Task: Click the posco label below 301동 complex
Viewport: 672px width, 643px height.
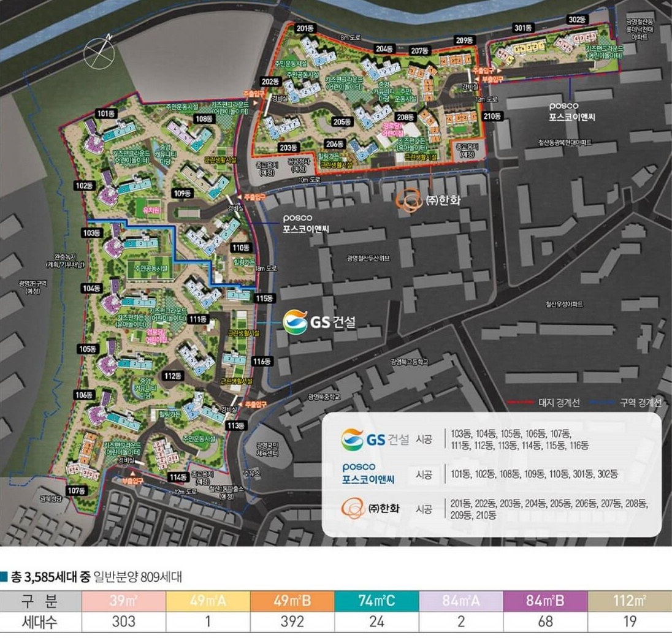Action: click(x=572, y=112)
